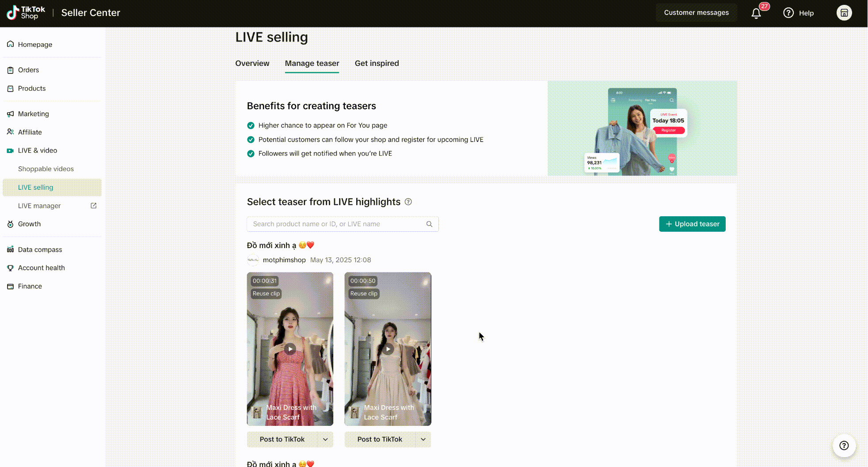Open Customer messages

[696, 13]
